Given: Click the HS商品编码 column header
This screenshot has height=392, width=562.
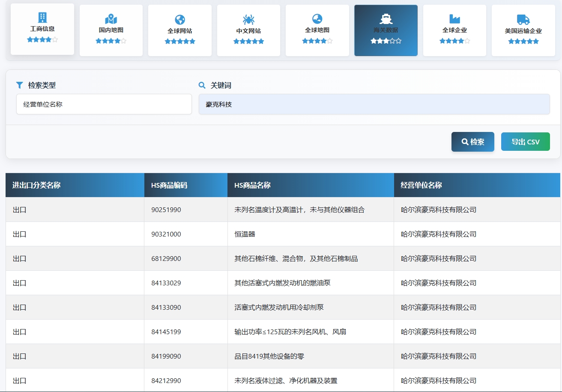Looking at the screenshot, I should tap(186, 185).
